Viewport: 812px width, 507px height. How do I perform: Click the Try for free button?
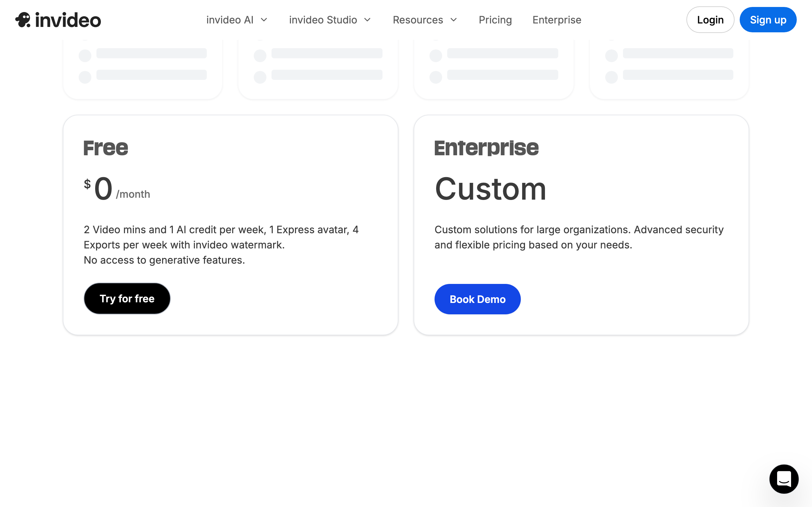(x=127, y=298)
